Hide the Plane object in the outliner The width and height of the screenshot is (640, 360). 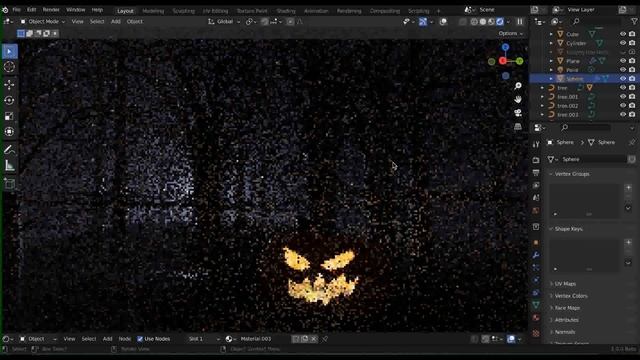click(623, 61)
